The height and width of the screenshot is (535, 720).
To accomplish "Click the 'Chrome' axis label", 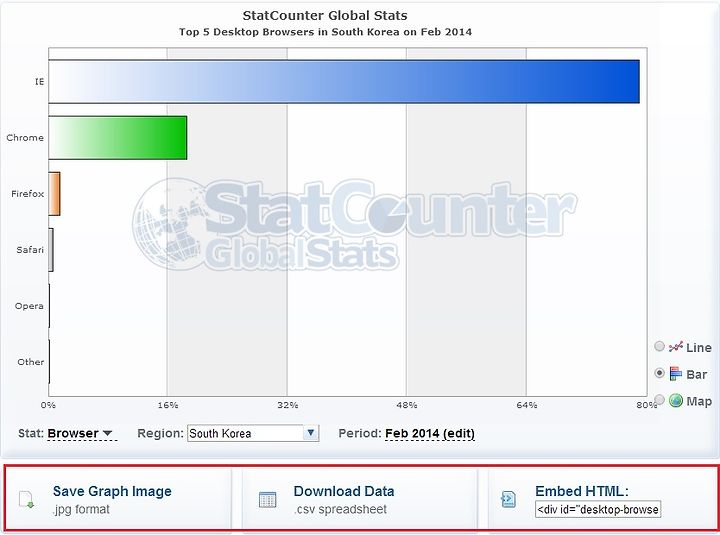I will click(x=25, y=138).
